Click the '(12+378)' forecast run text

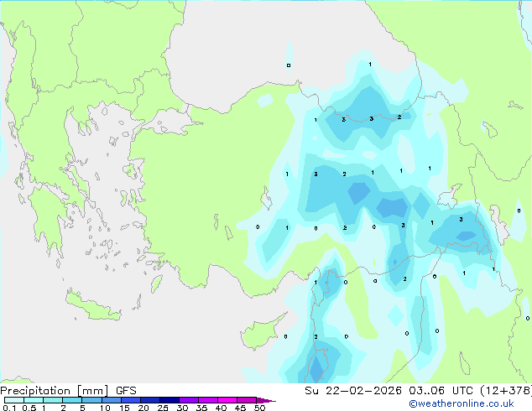tap(505, 391)
